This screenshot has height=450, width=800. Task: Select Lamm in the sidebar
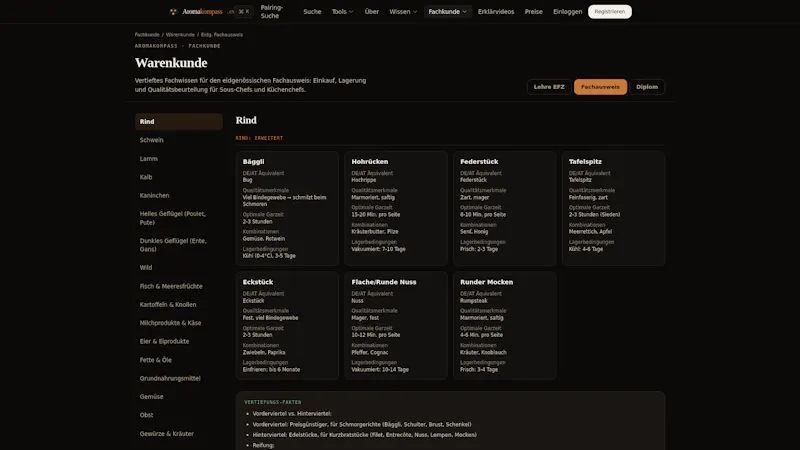(179, 159)
